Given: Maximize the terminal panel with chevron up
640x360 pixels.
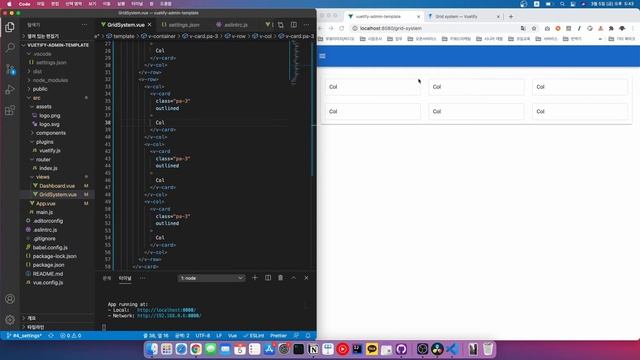Looking at the screenshot, I should pos(293,278).
